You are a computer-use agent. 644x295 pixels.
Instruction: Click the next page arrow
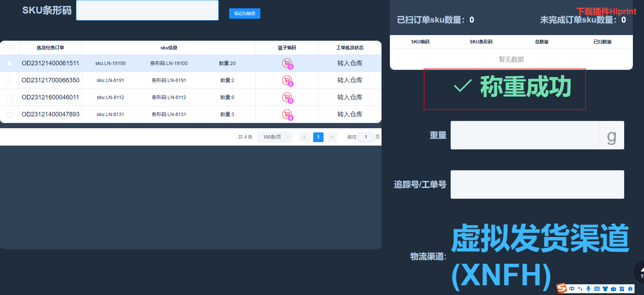point(332,137)
